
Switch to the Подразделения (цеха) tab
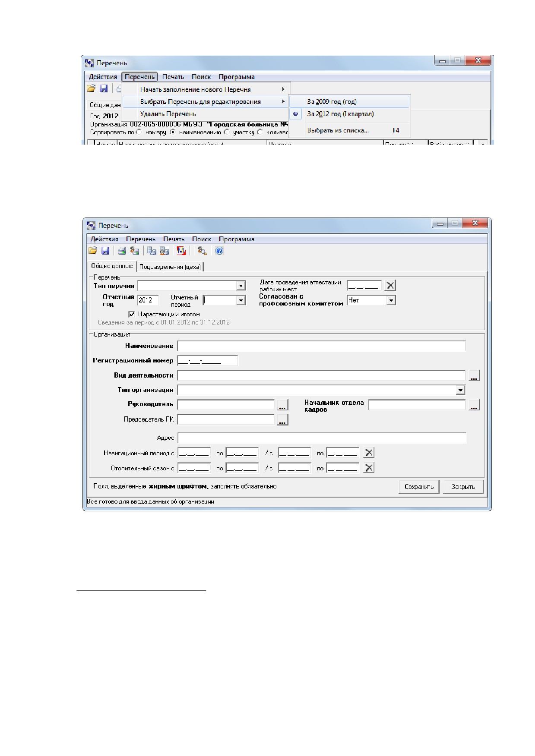170,267
